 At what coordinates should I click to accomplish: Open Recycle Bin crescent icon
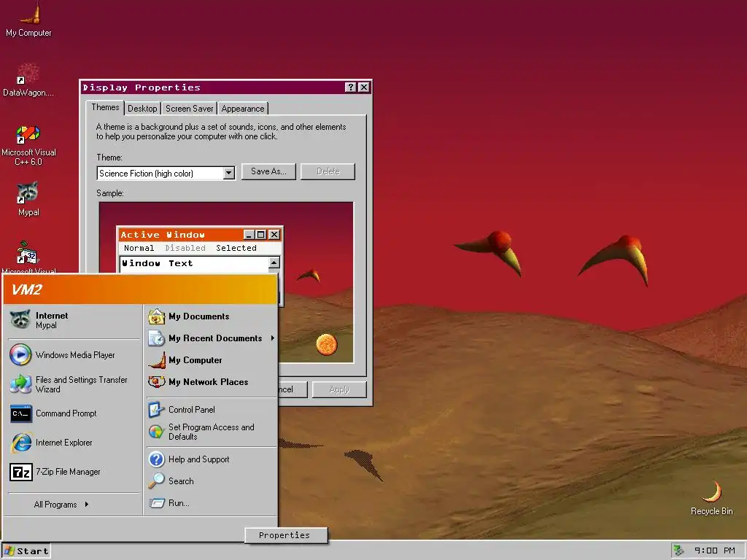point(712,497)
